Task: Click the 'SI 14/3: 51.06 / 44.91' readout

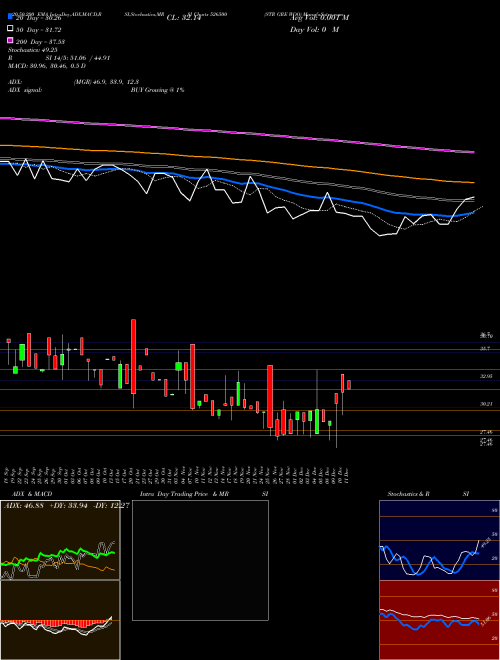Action: point(78,58)
